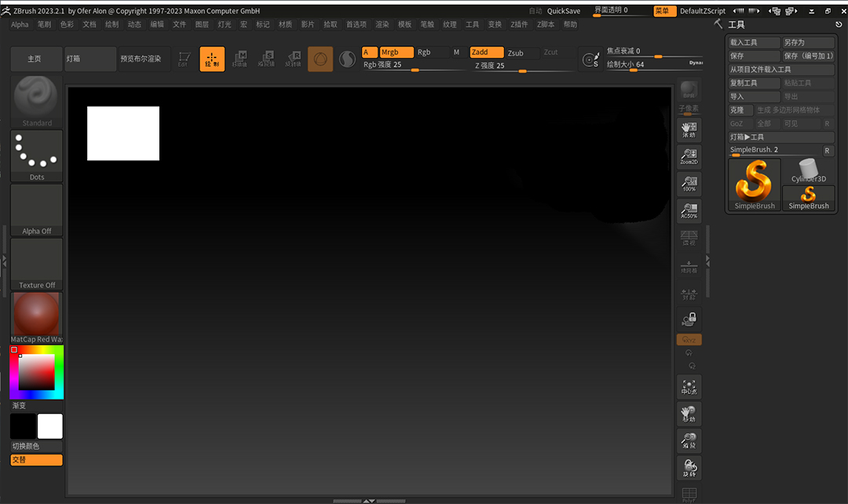Image resolution: width=848 pixels, height=504 pixels.
Task: Adjust the 绘制大小 draw size slider
Action: tap(654, 65)
